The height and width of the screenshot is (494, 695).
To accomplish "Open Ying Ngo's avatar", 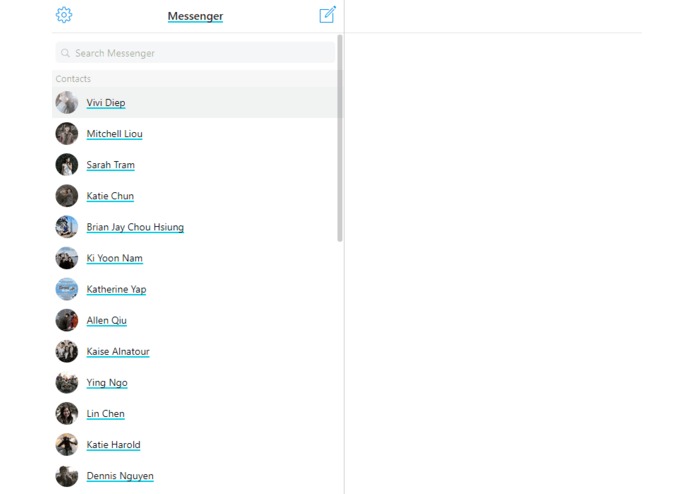I will 66,382.
